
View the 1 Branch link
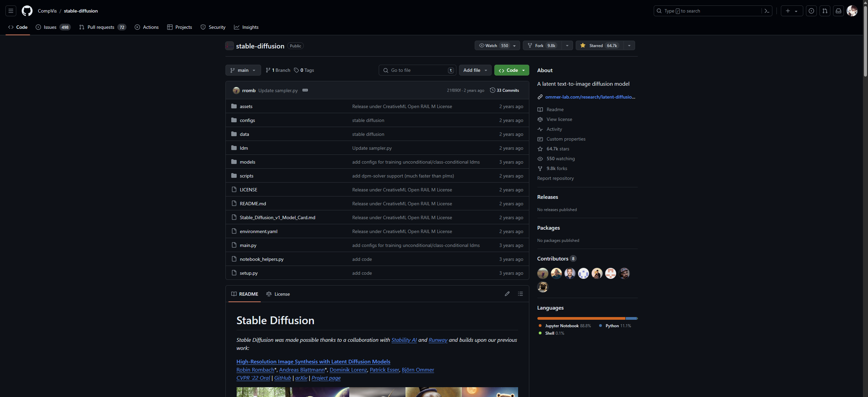[278, 70]
